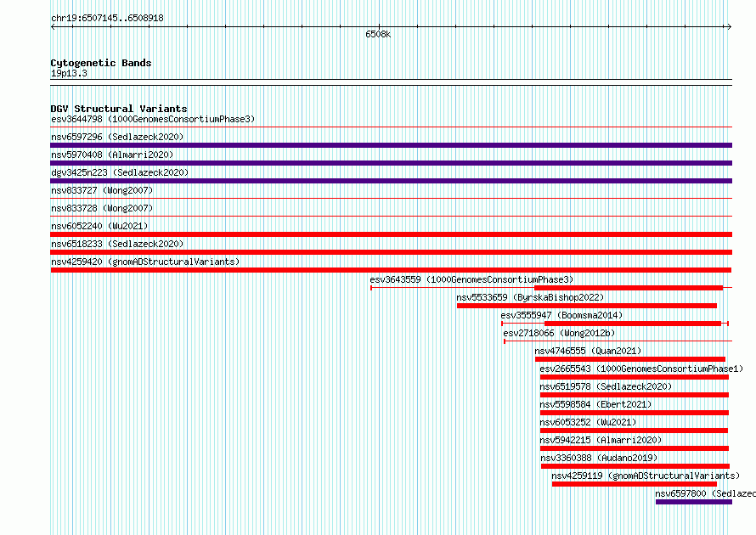Screen dimensions: 756x535
Task: Select the nsv5533659 (ByrskaBishop2022) variant label
Action: tap(530, 297)
